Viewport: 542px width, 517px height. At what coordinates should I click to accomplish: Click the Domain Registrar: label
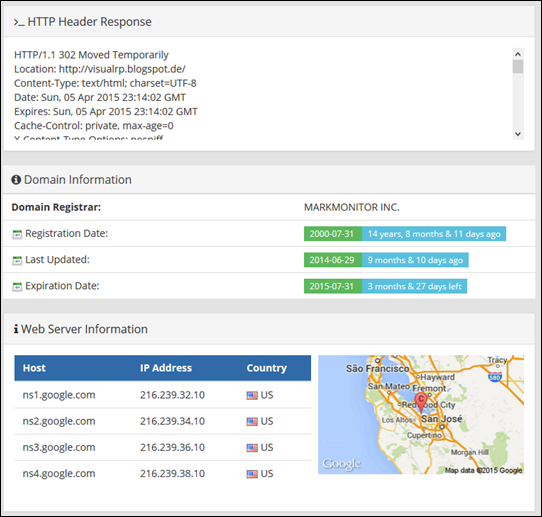coord(56,207)
